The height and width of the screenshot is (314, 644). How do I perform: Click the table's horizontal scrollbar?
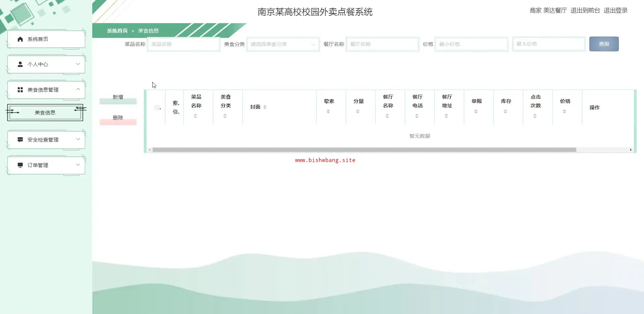pos(364,150)
